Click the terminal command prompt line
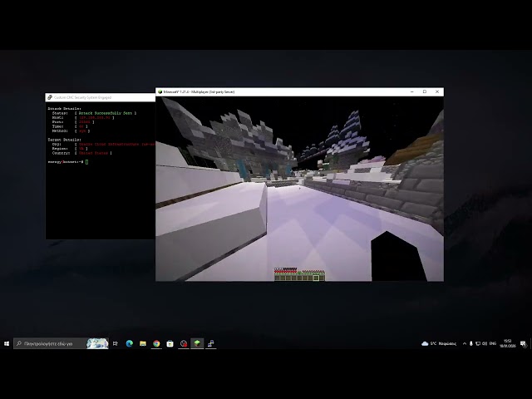The height and width of the screenshot is (399, 532). [68, 162]
